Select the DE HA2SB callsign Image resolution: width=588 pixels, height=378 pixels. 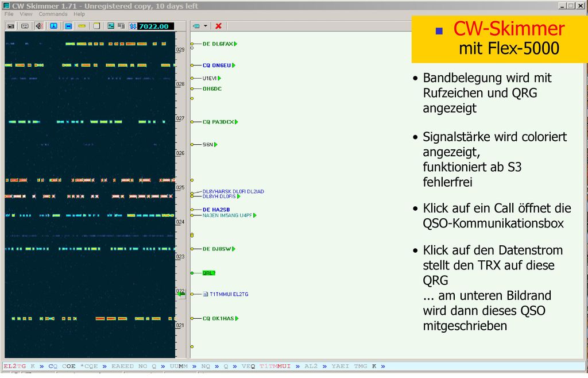pyautogui.click(x=216, y=210)
